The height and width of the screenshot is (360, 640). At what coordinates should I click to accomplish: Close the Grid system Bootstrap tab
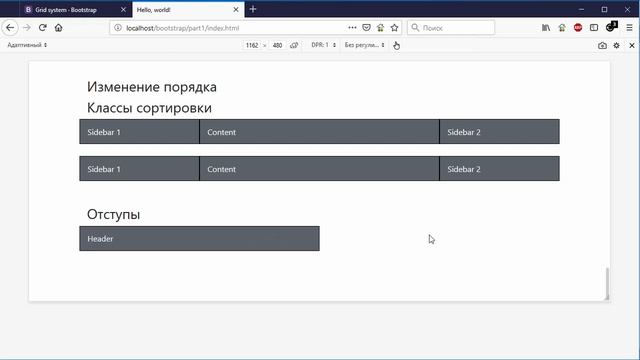point(123,9)
